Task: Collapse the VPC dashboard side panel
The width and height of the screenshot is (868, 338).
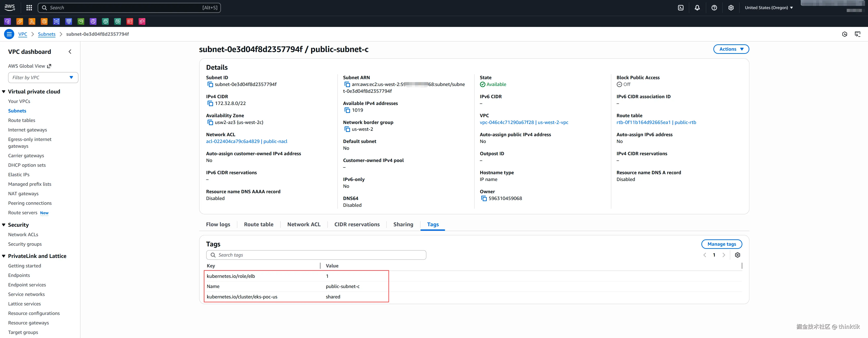Action: (x=70, y=52)
